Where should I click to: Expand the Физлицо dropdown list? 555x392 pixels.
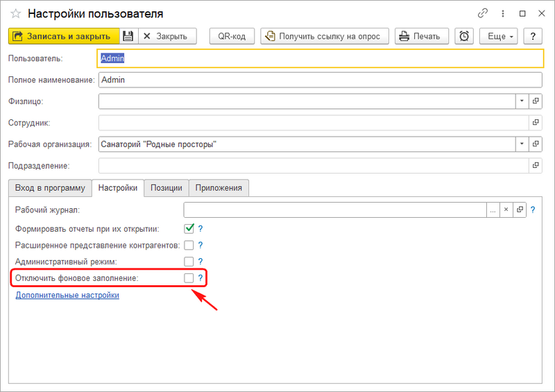coord(522,101)
